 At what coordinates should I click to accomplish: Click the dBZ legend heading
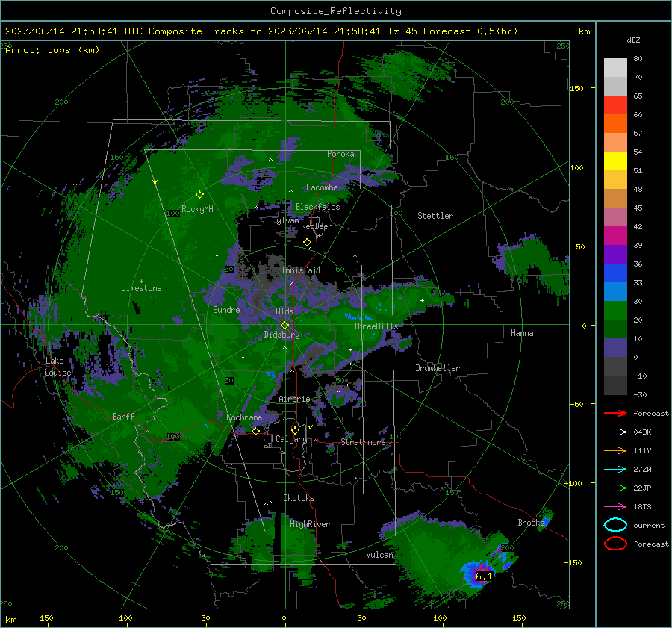pyautogui.click(x=633, y=40)
